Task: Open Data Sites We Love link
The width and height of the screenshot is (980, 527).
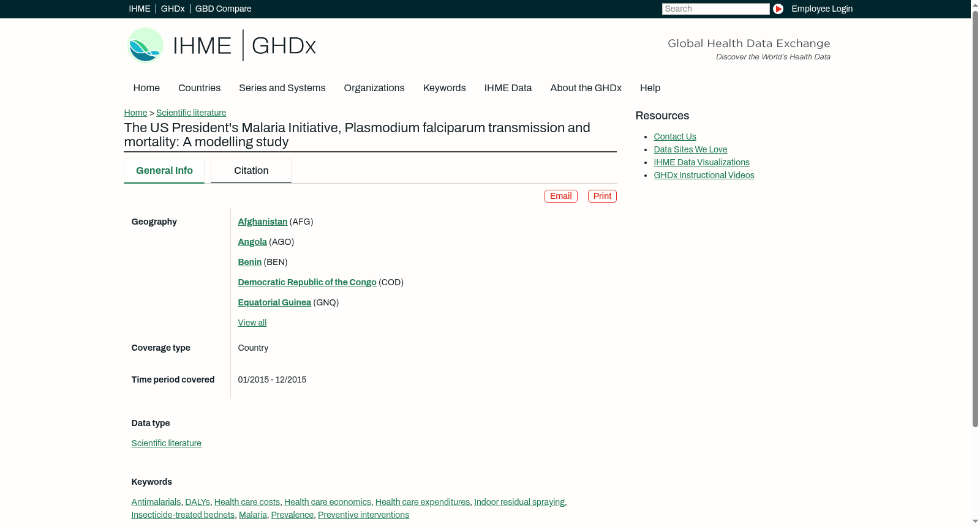Action: click(691, 149)
